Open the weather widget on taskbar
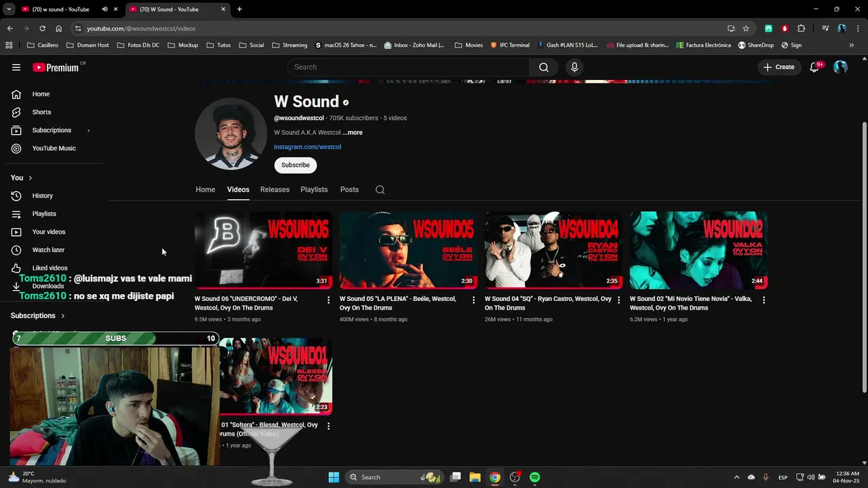 click(37, 477)
